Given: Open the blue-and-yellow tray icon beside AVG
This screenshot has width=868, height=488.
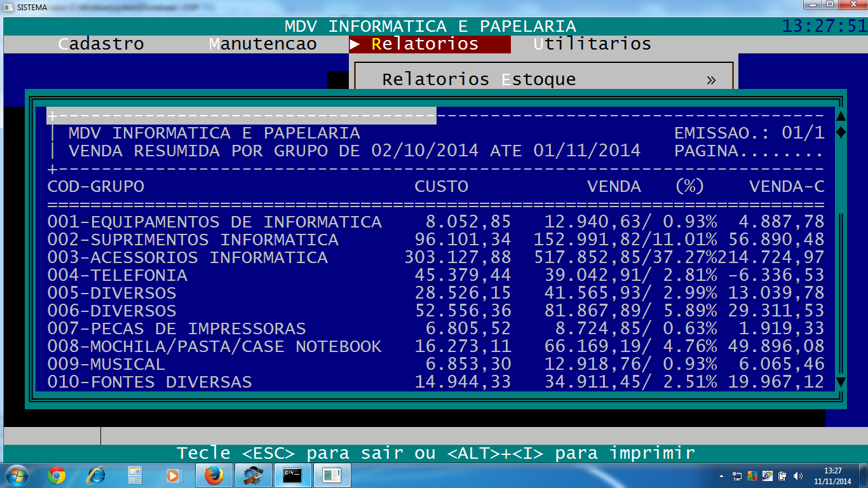Looking at the screenshot, I should (768, 475).
